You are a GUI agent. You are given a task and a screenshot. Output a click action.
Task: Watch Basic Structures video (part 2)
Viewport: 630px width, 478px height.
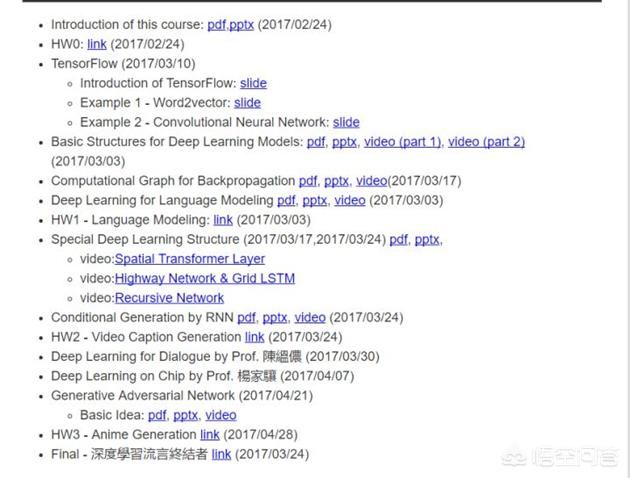486,142
